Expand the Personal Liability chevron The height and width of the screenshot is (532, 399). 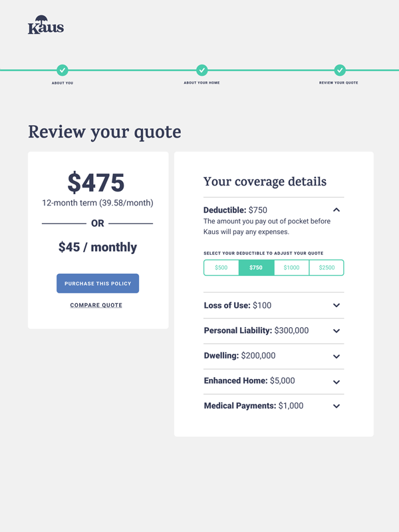(336, 331)
